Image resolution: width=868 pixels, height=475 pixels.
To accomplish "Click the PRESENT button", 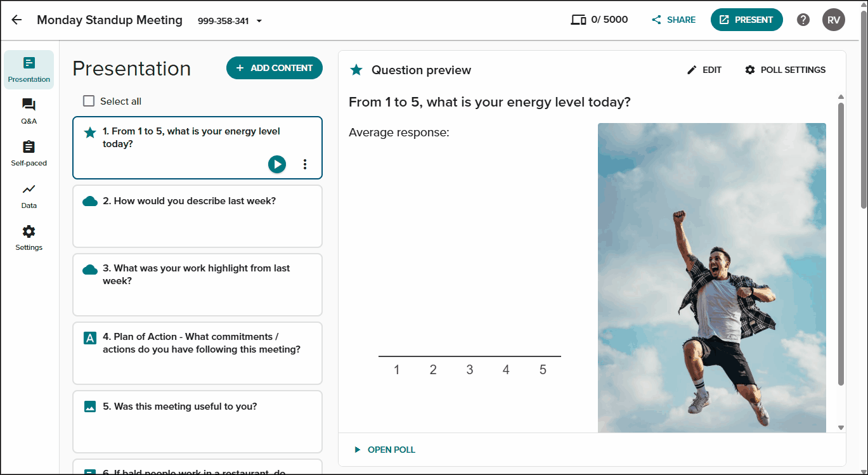I will 746,20.
